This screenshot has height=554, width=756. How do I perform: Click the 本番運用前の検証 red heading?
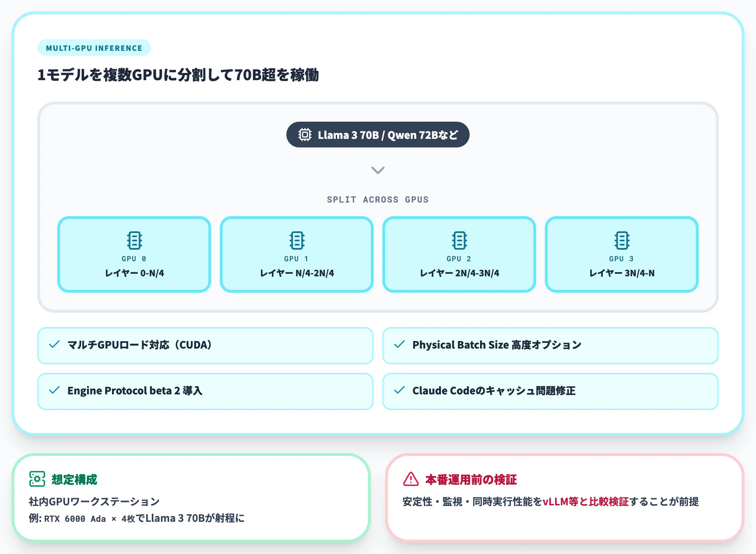point(471,480)
